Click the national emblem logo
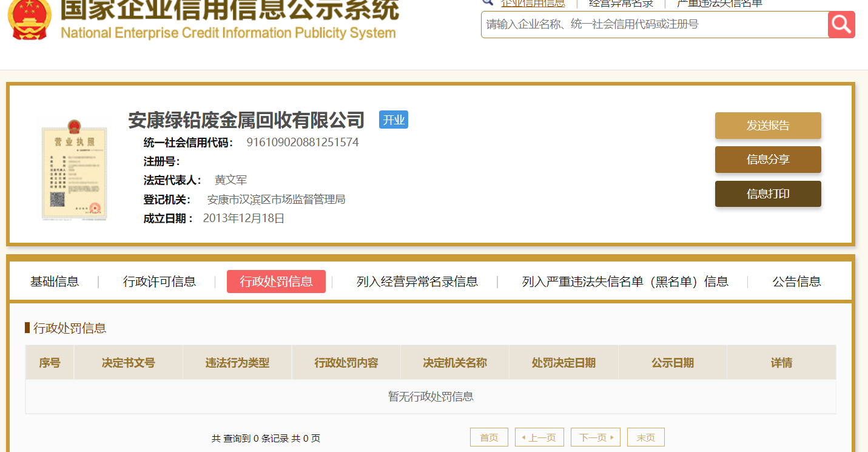 pyautogui.click(x=29, y=20)
